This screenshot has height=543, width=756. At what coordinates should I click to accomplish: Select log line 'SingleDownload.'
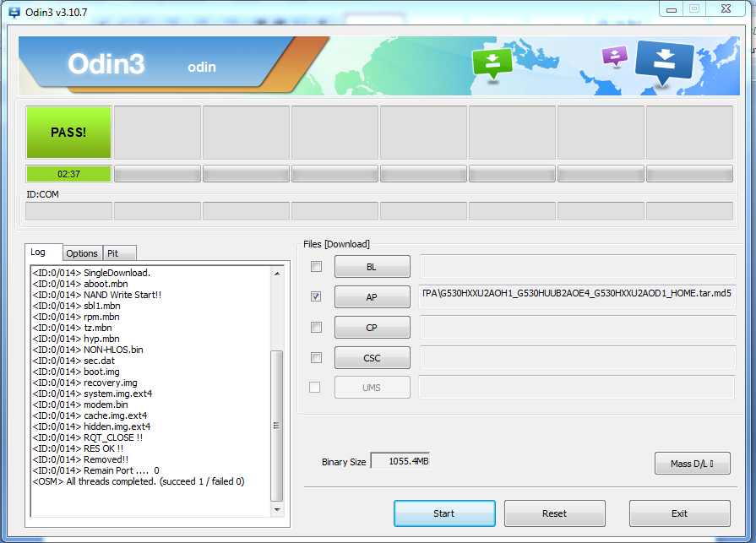[91, 273]
